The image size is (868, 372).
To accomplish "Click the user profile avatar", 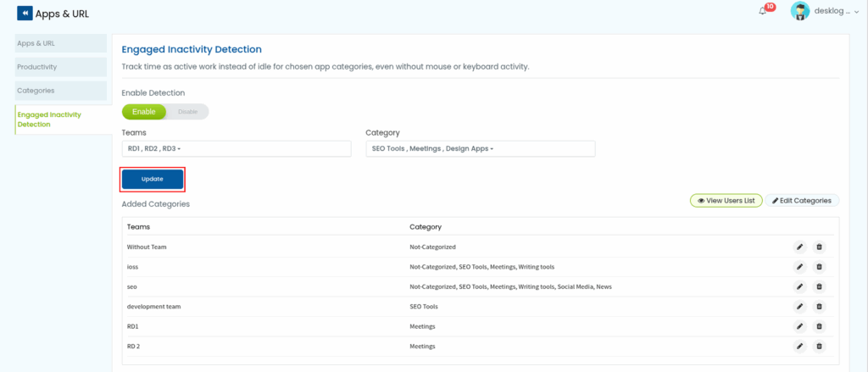I will click(x=799, y=12).
